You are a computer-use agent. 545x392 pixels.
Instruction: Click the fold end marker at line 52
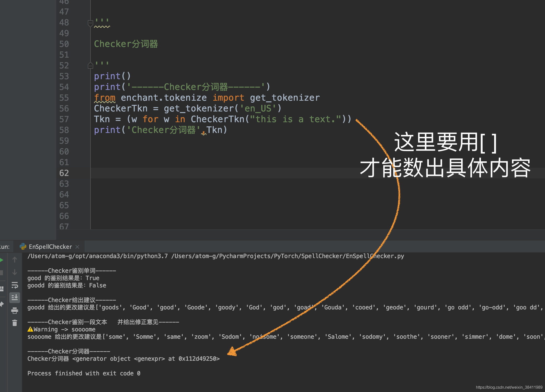click(90, 65)
